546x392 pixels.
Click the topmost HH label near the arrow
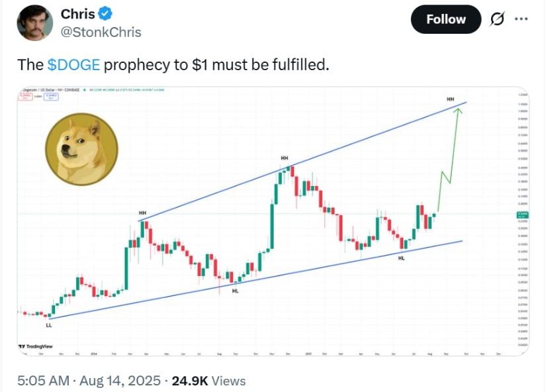pyautogui.click(x=450, y=99)
